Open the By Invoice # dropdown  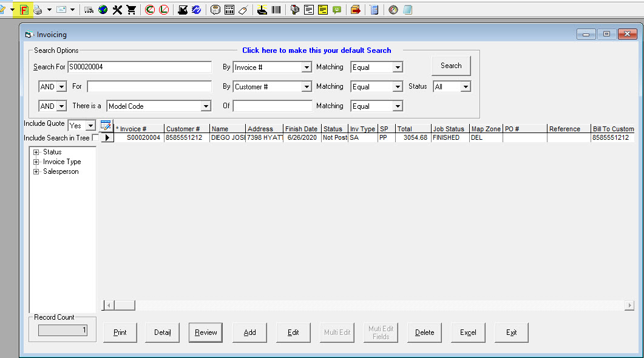[x=307, y=67]
